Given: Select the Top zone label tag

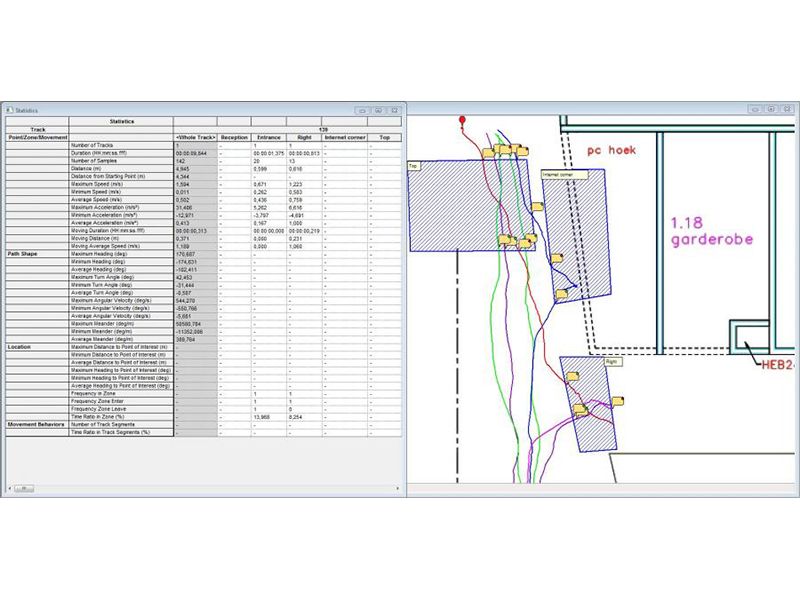Looking at the screenshot, I should pyautogui.click(x=412, y=167).
